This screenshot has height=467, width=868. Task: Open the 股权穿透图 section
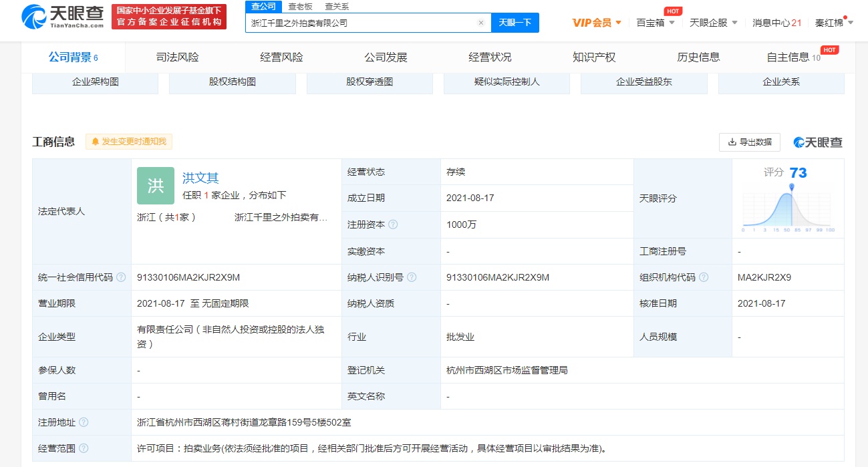pyautogui.click(x=370, y=83)
